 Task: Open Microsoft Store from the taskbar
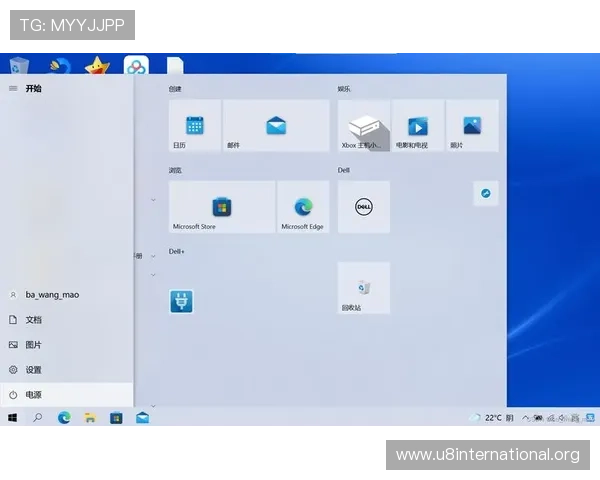pyautogui.click(x=116, y=418)
